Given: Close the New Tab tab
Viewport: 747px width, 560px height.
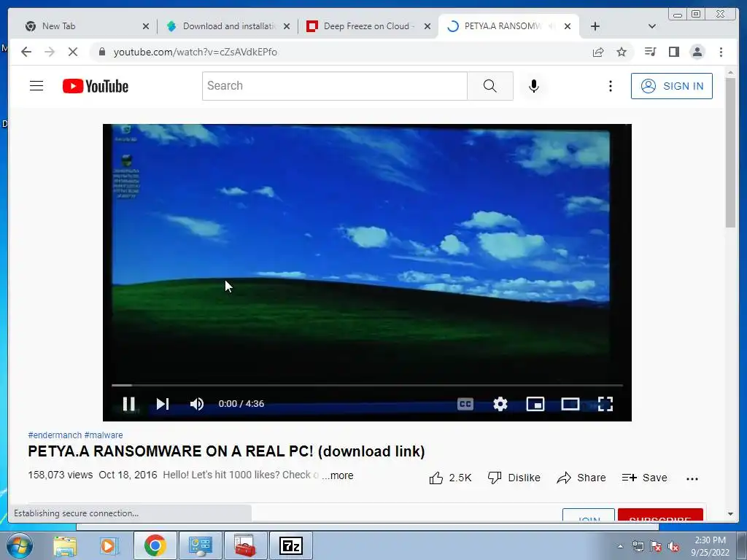Looking at the screenshot, I should [x=146, y=26].
